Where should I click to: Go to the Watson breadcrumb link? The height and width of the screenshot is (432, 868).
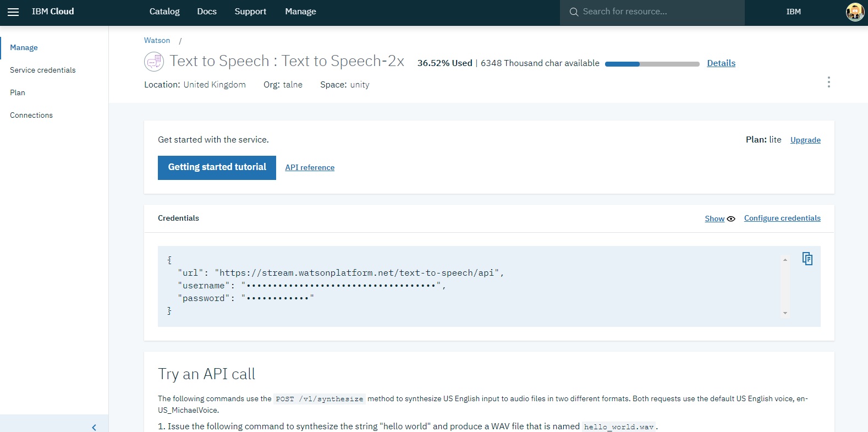(x=157, y=40)
